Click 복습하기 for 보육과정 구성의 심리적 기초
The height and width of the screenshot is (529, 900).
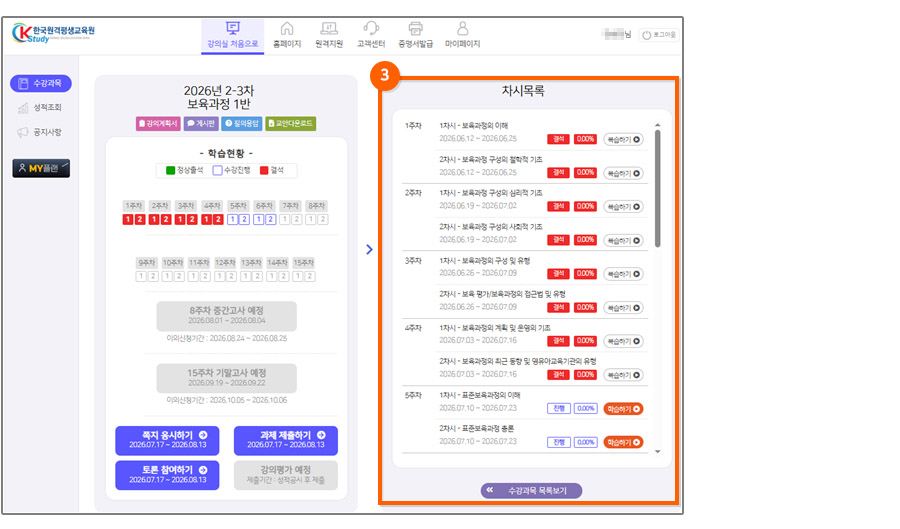[623, 207]
